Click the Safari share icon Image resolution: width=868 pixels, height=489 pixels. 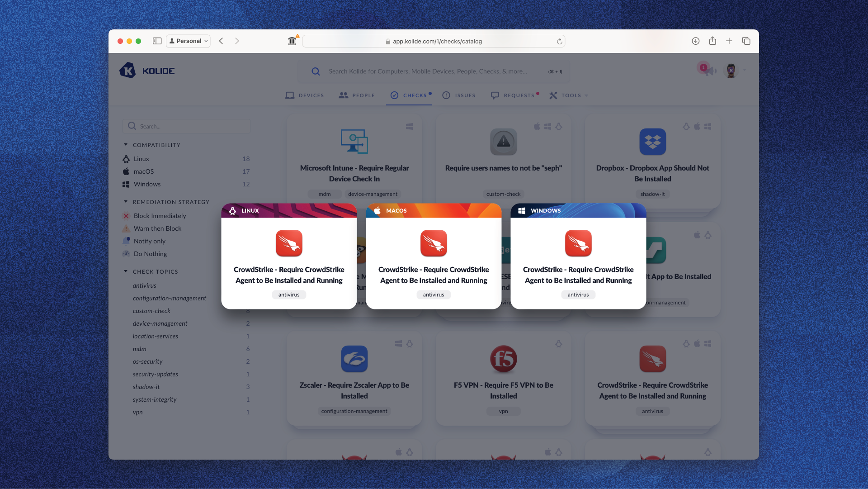pos(712,41)
